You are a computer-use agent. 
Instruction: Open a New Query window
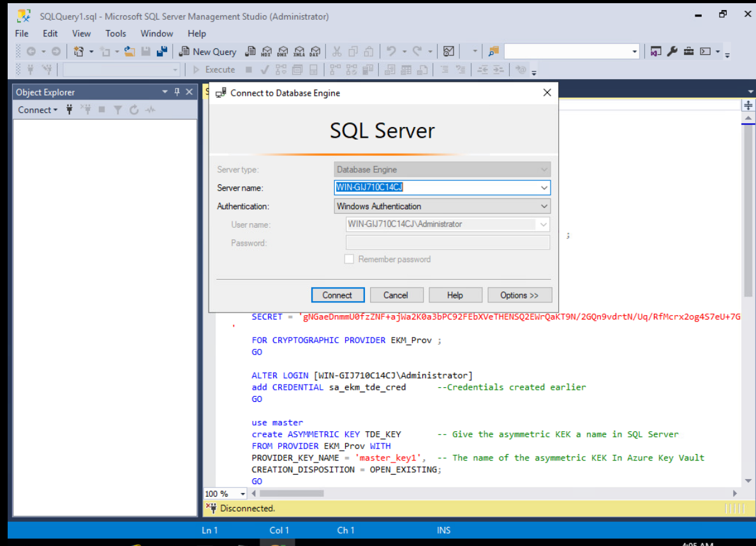click(x=207, y=52)
